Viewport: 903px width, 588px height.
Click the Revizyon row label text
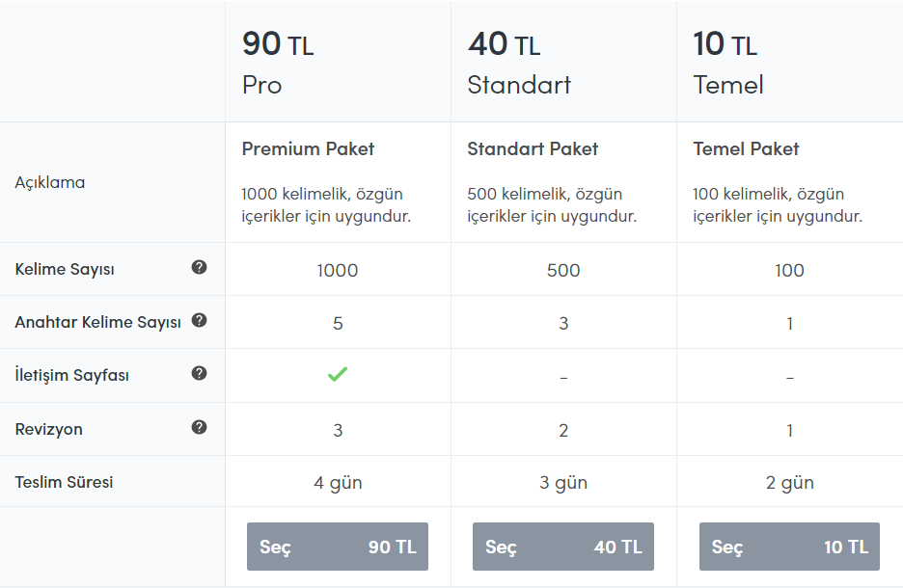[49, 429]
